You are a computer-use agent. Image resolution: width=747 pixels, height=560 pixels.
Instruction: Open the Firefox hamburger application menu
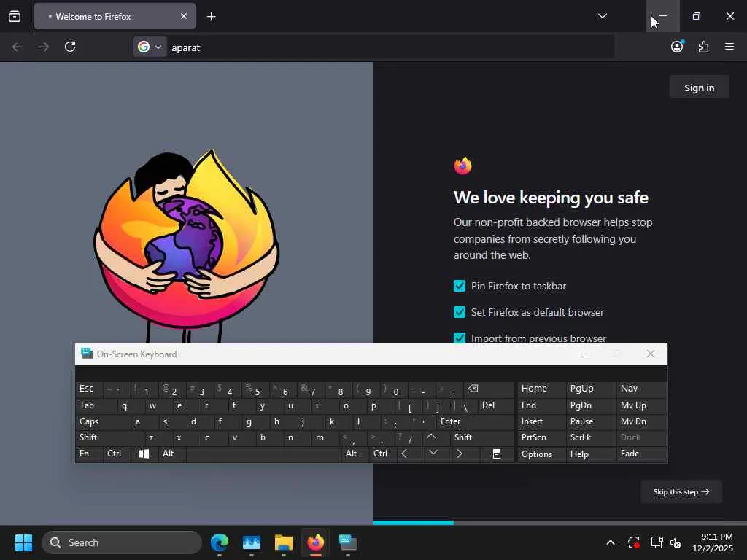click(729, 47)
